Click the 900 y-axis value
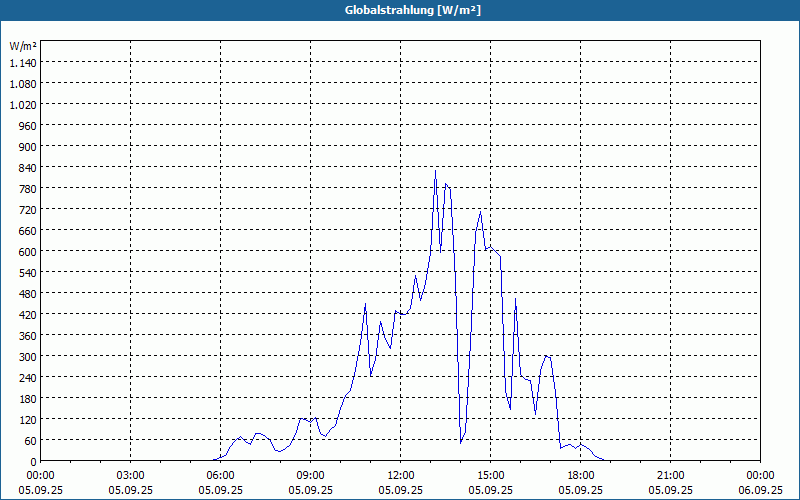 (29, 147)
